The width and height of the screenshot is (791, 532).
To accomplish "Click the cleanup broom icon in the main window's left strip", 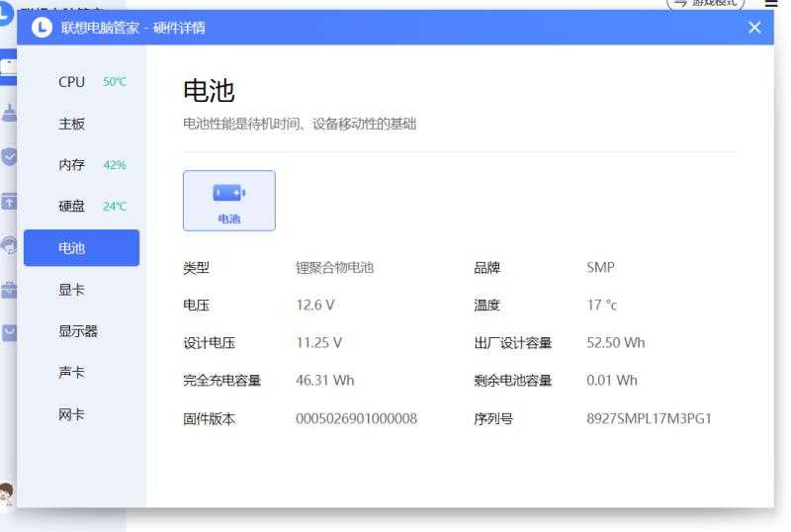I will pos(9,113).
